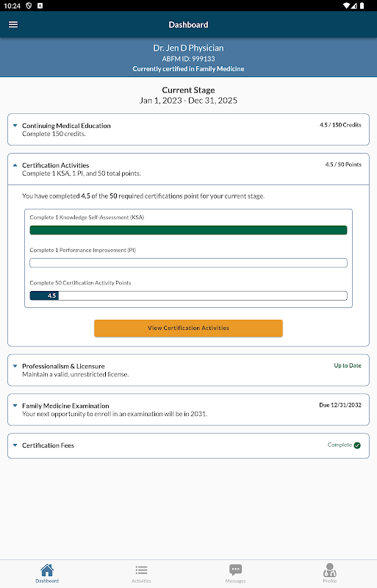Expand Continuing Medical Education section arrow

point(15,126)
